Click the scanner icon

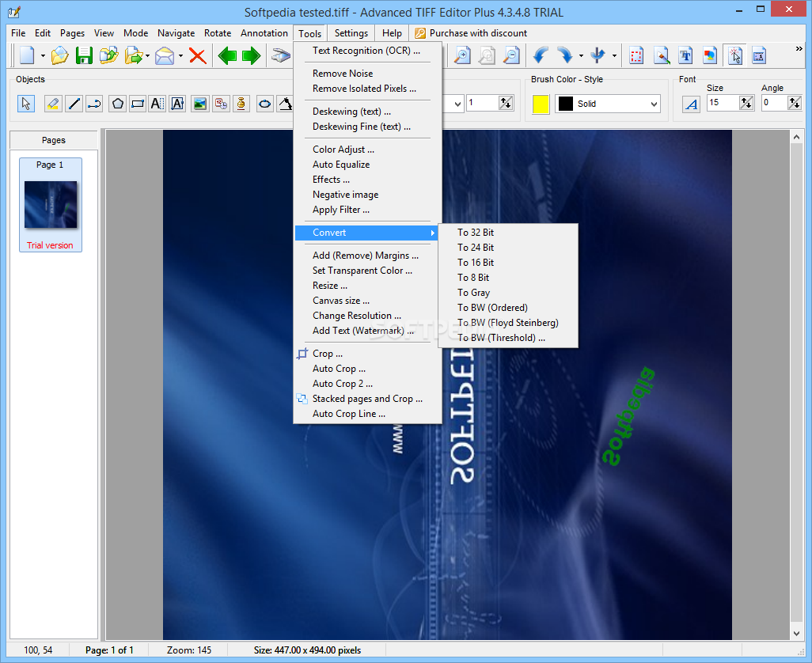pos(281,55)
